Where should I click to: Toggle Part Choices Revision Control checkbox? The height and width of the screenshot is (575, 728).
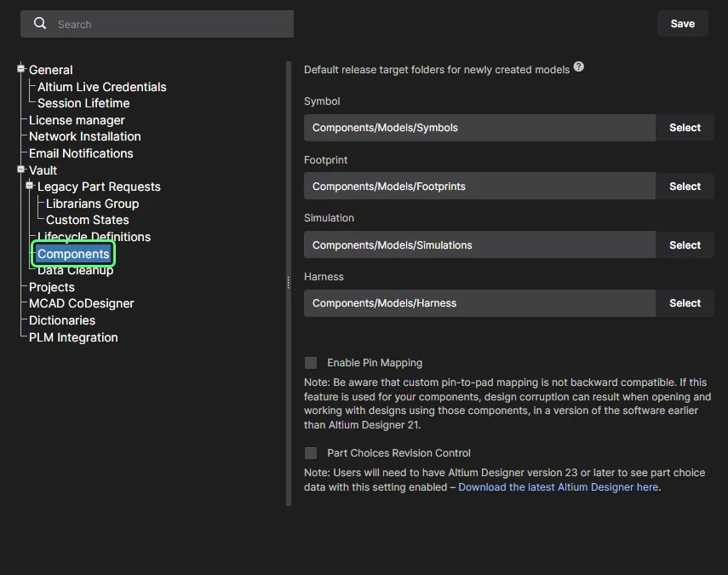311,453
